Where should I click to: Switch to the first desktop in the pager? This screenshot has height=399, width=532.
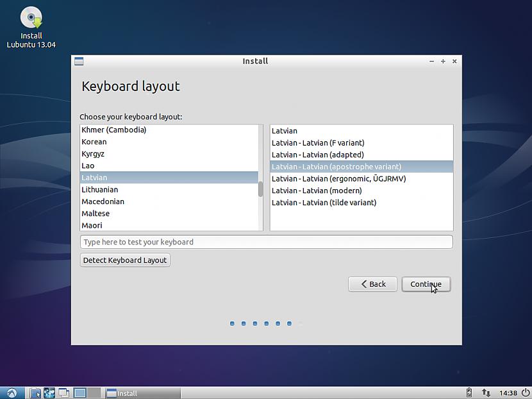[x=79, y=393]
